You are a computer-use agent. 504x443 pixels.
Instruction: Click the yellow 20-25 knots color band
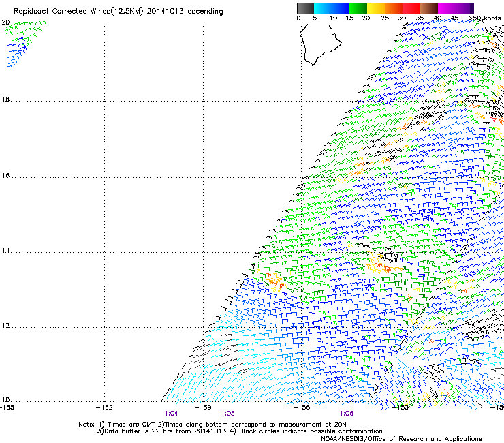click(376, 8)
